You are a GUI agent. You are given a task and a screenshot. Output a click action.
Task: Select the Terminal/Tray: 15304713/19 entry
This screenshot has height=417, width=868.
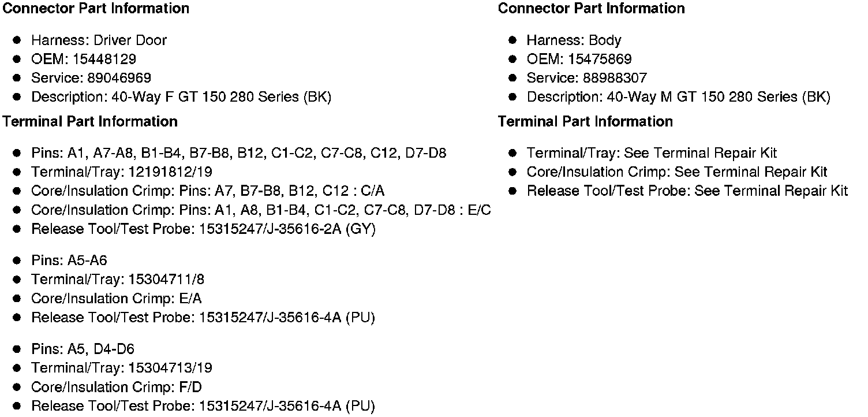(122, 368)
